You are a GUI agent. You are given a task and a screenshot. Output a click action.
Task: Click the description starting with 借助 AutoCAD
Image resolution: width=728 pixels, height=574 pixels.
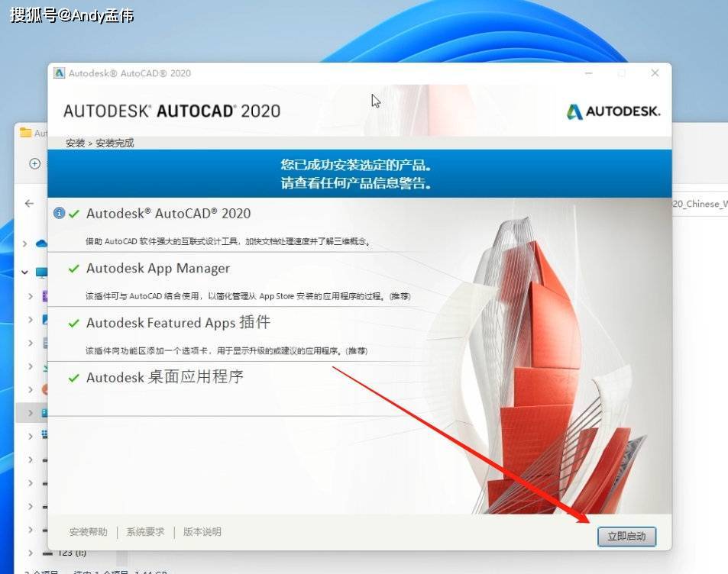coord(228,241)
